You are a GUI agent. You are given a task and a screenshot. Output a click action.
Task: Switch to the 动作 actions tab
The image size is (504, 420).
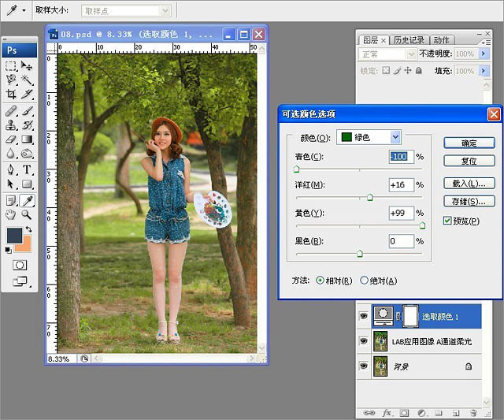[x=441, y=40]
